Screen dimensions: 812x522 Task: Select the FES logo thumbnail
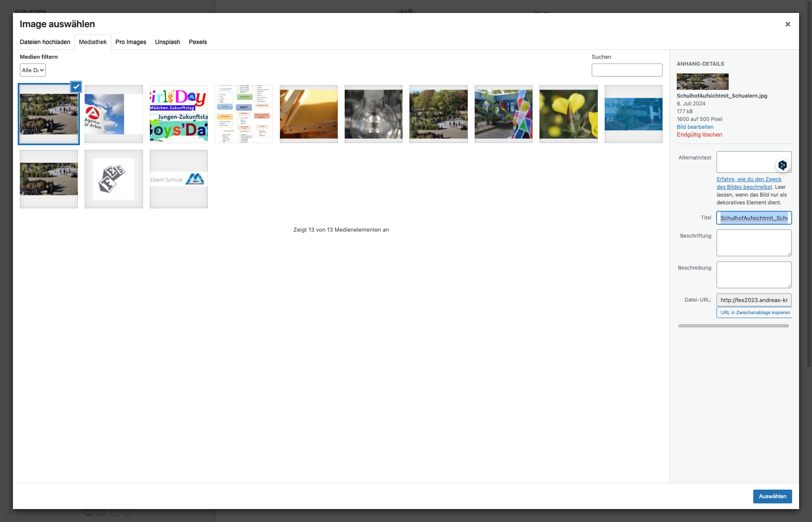pyautogui.click(x=114, y=179)
